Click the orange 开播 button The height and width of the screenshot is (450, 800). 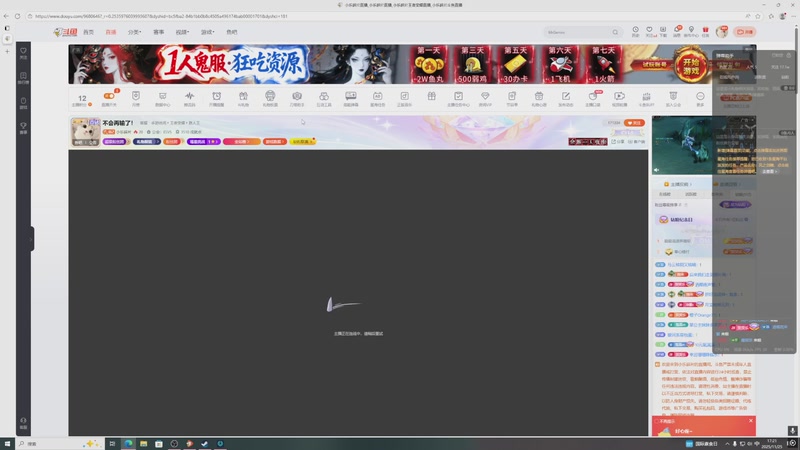click(745, 32)
